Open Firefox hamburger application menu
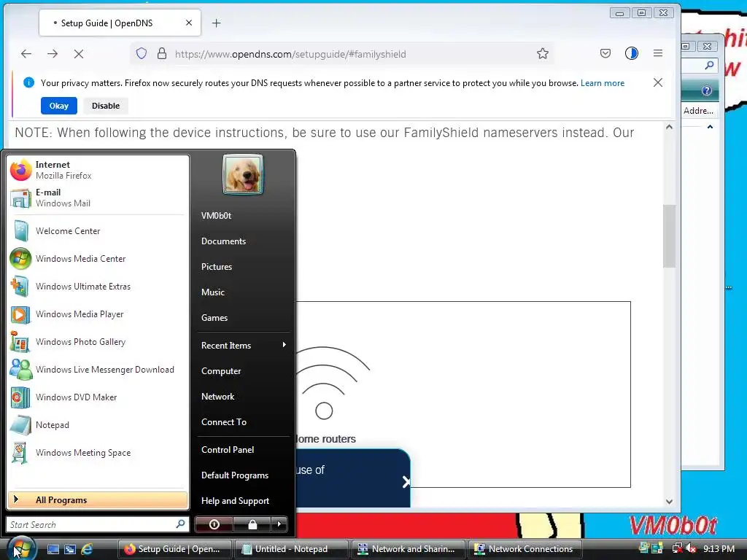747x560 pixels. [x=658, y=53]
